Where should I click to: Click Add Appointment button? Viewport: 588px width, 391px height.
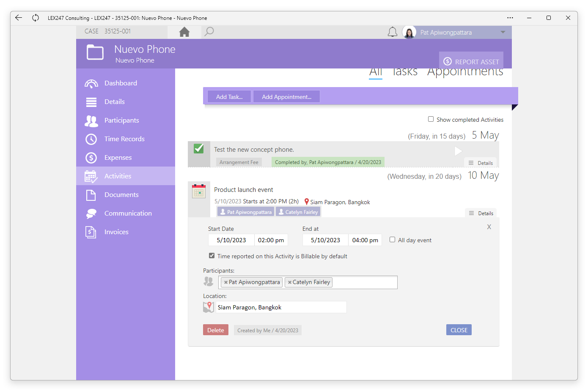pyautogui.click(x=286, y=97)
